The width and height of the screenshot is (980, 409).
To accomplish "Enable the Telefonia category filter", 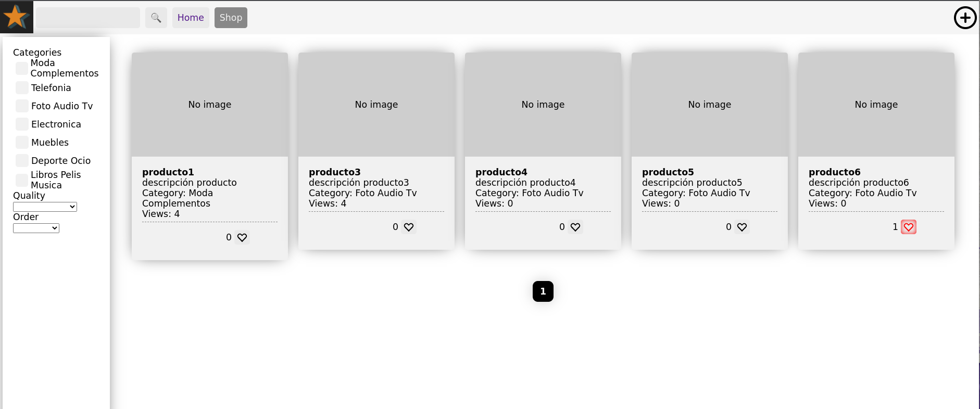I will tap(22, 87).
